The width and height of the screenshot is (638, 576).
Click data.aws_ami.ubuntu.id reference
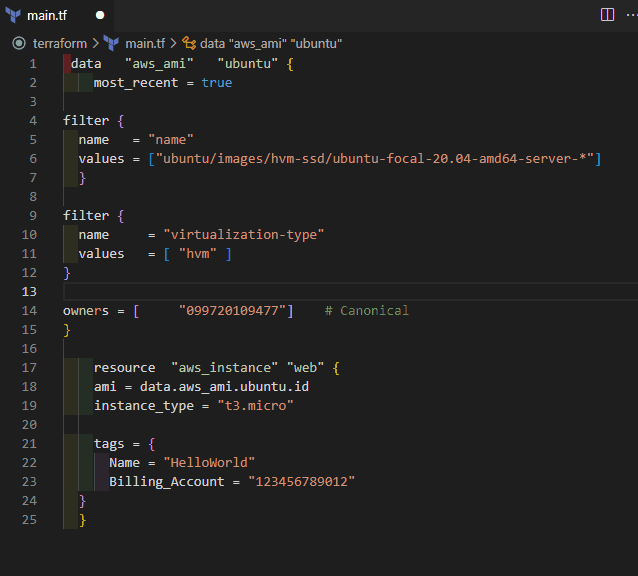pos(224,386)
